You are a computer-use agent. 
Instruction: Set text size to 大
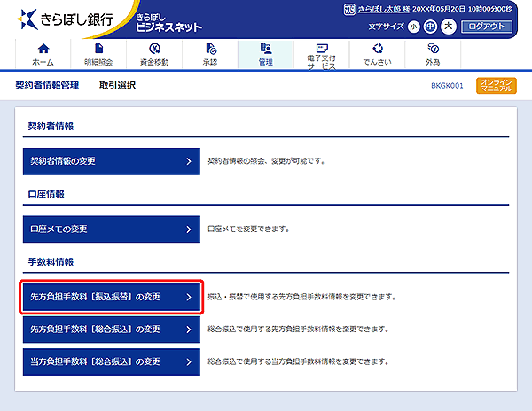449,27
